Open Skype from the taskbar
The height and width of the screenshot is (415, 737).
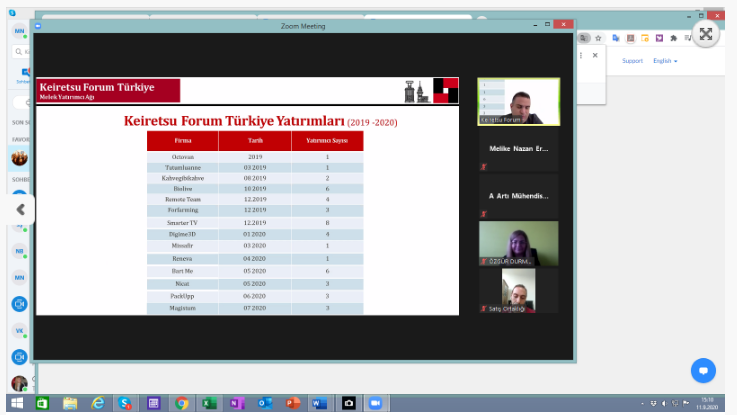click(x=125, y=403)
